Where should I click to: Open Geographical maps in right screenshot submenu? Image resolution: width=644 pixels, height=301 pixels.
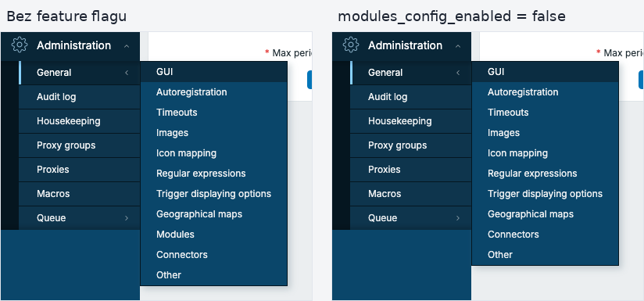point(545,214)
